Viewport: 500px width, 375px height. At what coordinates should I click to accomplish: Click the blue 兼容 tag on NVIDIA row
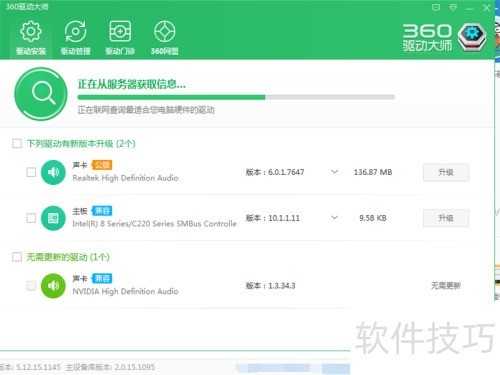[x=102, y=278]
